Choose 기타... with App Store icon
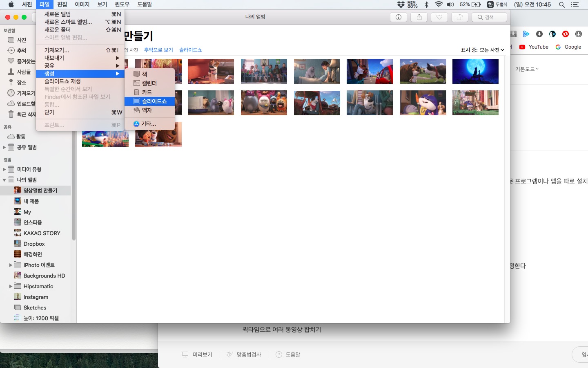Image resolution: width=588 pixels, height=368 pixels. [149, 123]
